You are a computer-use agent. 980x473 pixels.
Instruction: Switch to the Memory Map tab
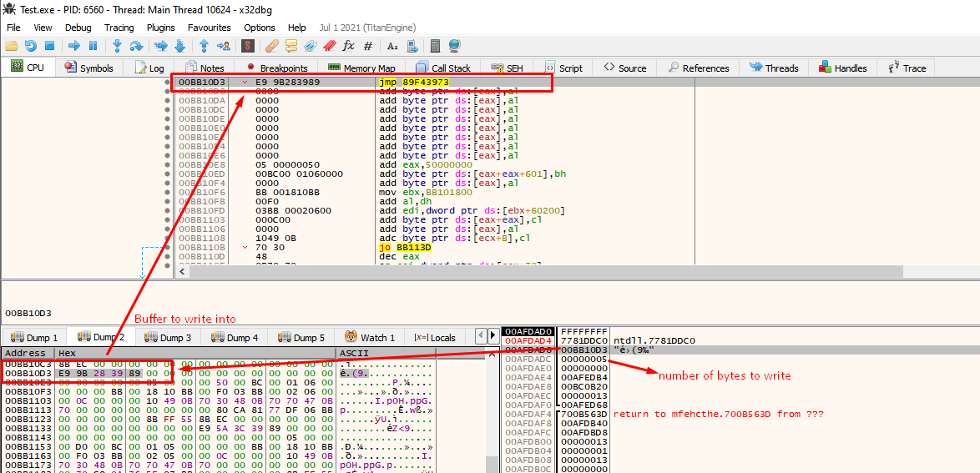coord(361,68)
